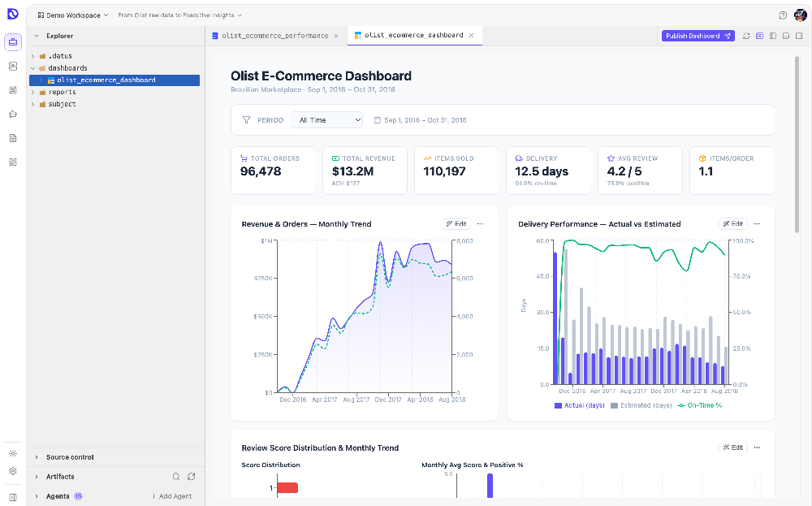Expand the .datus folder
This screenshot has height=506, width=812.
pos(32,56)
